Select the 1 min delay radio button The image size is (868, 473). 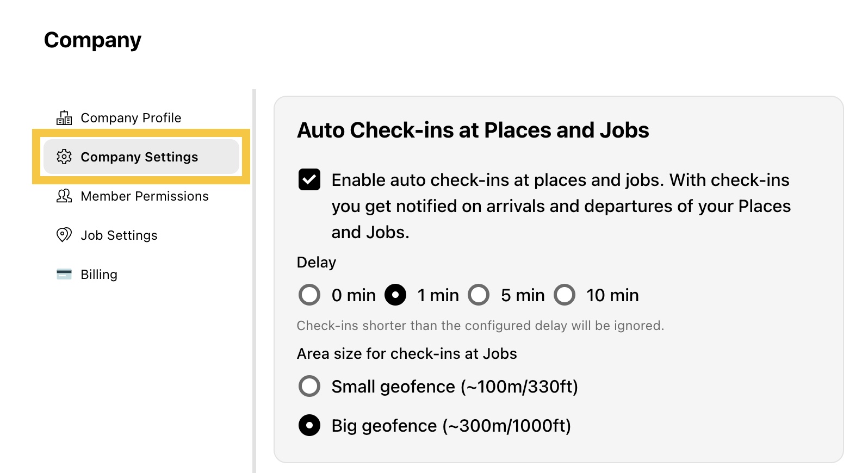point(395,295)
